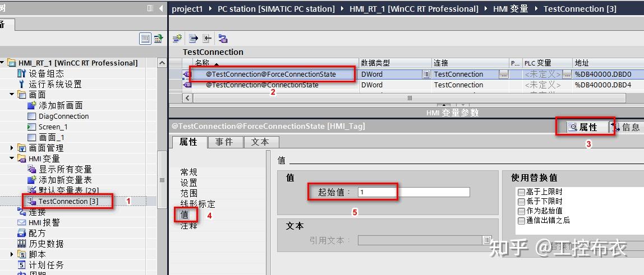Sort by the 名称 column header
This screenshot has width=644, height=275.
(x=276, y=63)
